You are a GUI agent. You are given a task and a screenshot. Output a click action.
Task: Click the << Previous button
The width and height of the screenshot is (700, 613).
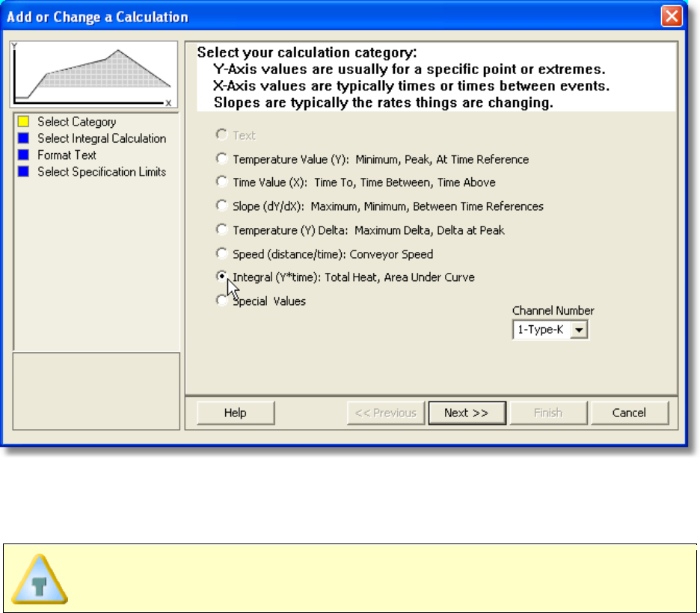386,413
